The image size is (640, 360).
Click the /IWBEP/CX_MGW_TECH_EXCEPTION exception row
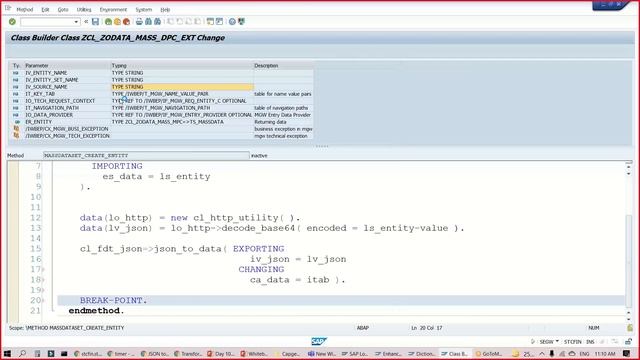tap(67, 136)
